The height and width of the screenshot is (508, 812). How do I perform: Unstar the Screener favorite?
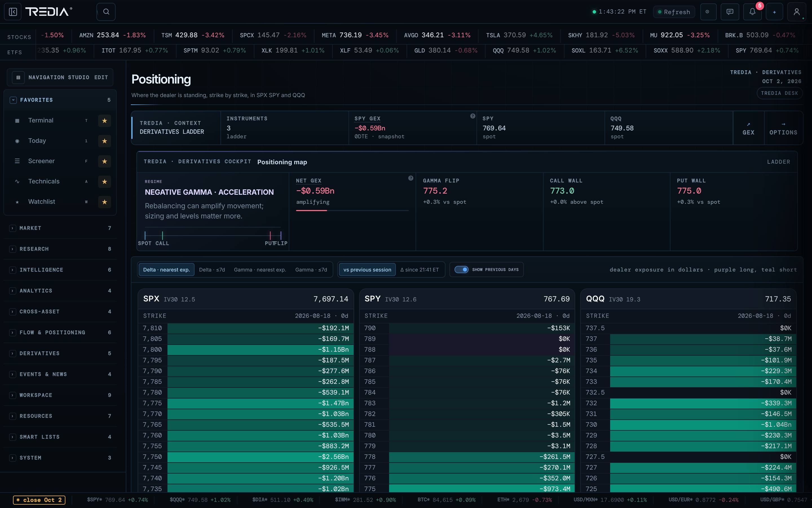tap(104, 161)
